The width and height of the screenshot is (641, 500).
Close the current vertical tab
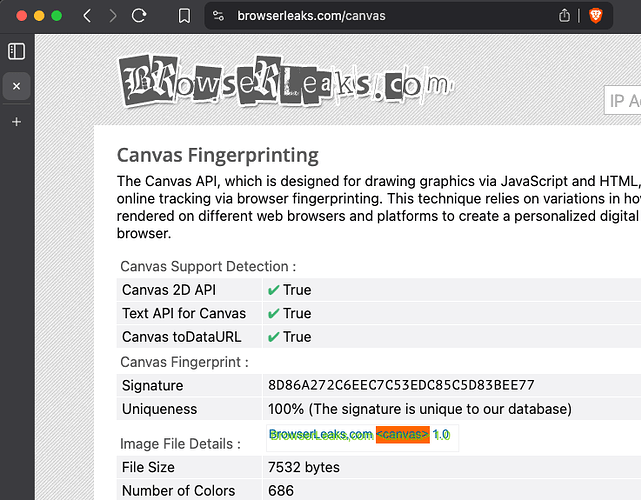pos(16,86)
